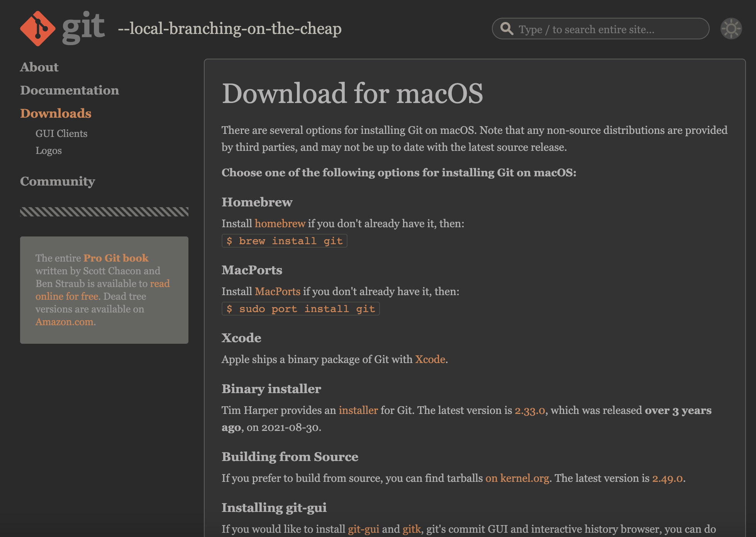The height and width of the screenshot is (537, 756).
Task: Open the About section in sidebar
Action: click(x=39, y=67)
